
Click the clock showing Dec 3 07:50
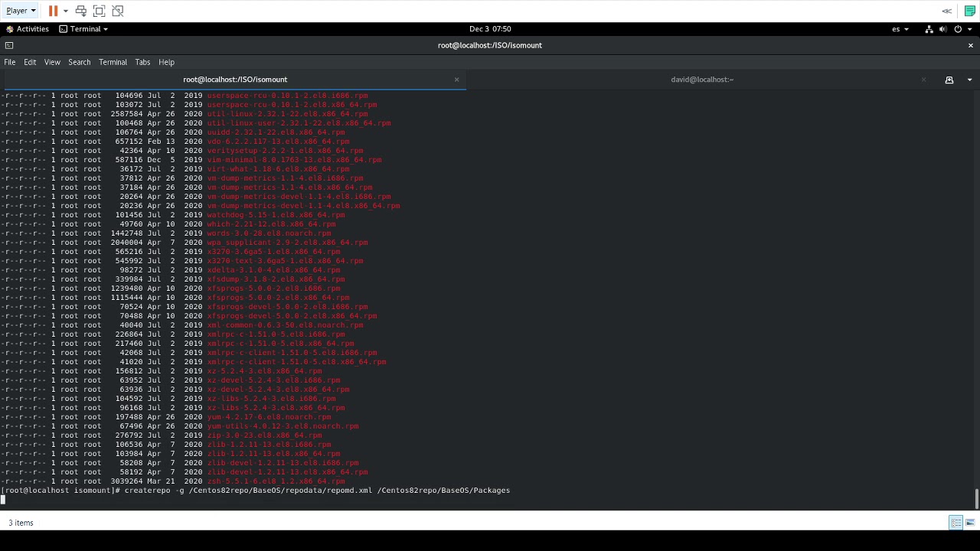(x=490, y=29)
